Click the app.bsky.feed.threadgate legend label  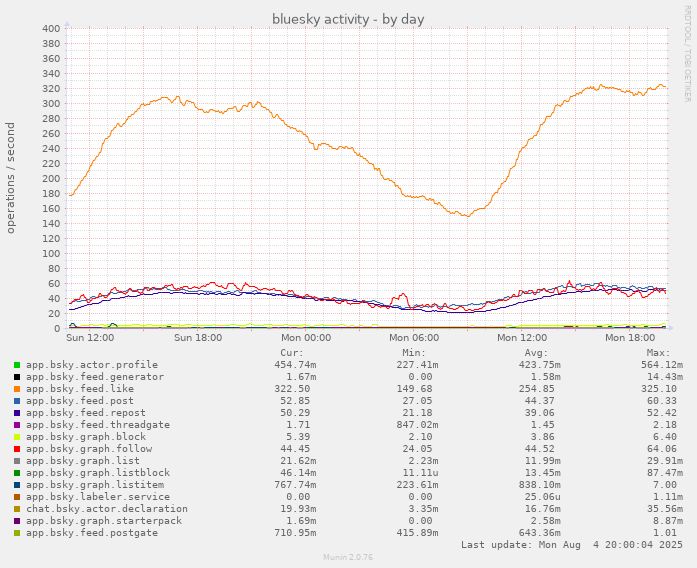pos(98,425)
